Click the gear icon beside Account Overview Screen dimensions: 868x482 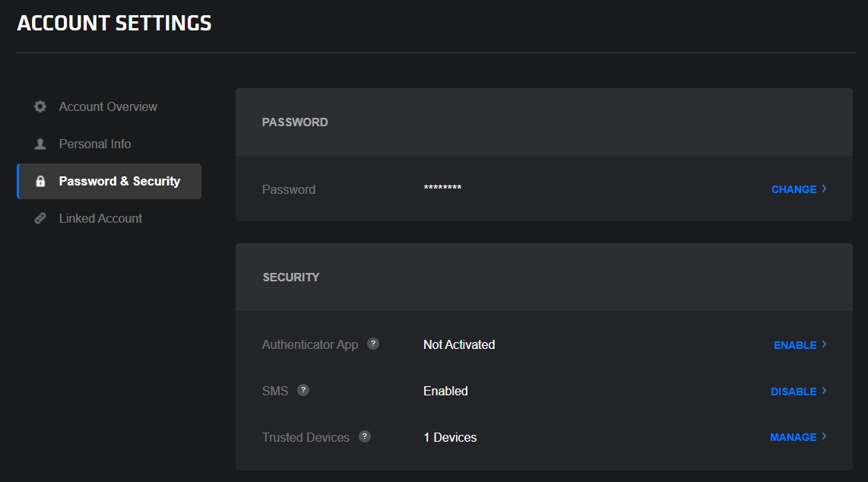coord(40,106)
